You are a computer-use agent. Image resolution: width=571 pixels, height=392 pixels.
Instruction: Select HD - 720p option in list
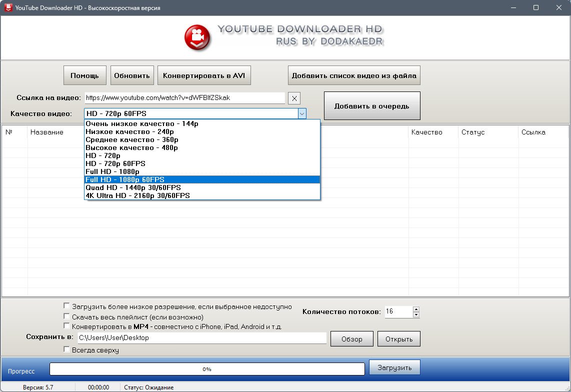tap(202, 155)
